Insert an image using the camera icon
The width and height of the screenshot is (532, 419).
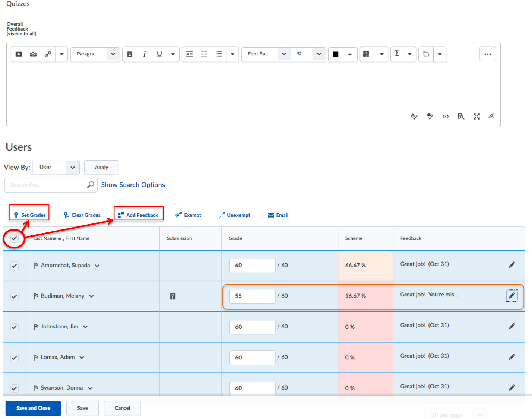[x=33, y=54]
